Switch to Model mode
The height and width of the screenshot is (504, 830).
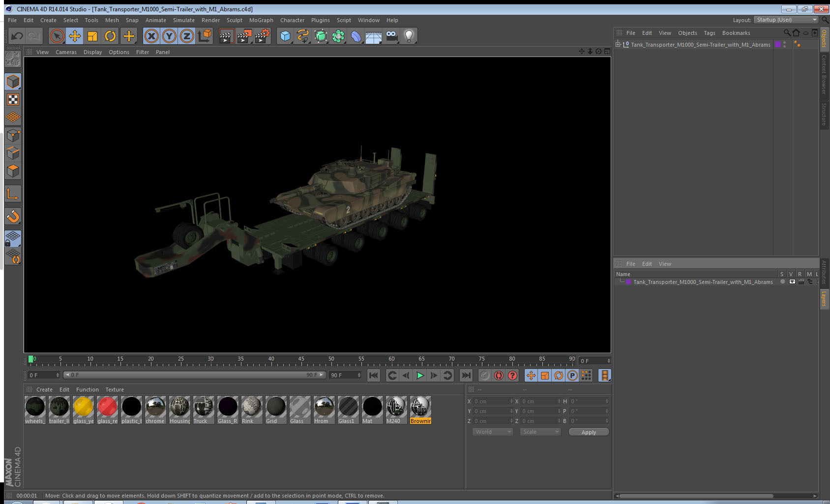pyautogui.click(x=13, y=82)
